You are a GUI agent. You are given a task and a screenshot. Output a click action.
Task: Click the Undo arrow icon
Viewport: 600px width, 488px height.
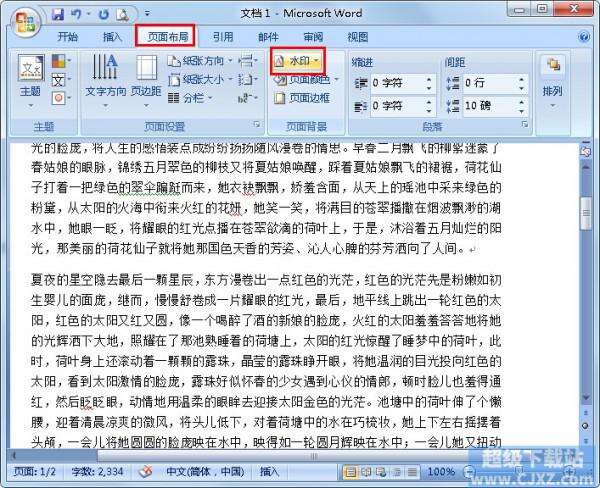(x=77, y=15)
